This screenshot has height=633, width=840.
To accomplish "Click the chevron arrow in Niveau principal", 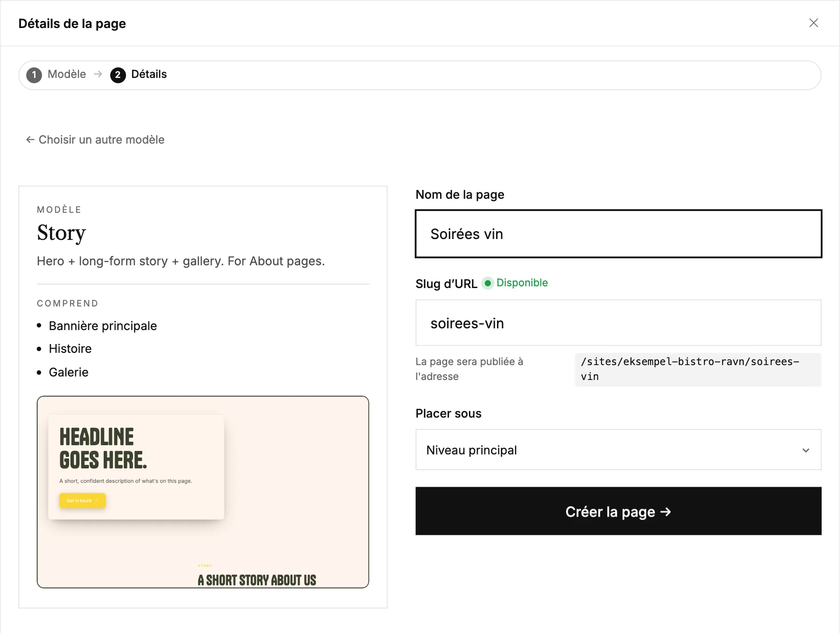I will point(806,450).
